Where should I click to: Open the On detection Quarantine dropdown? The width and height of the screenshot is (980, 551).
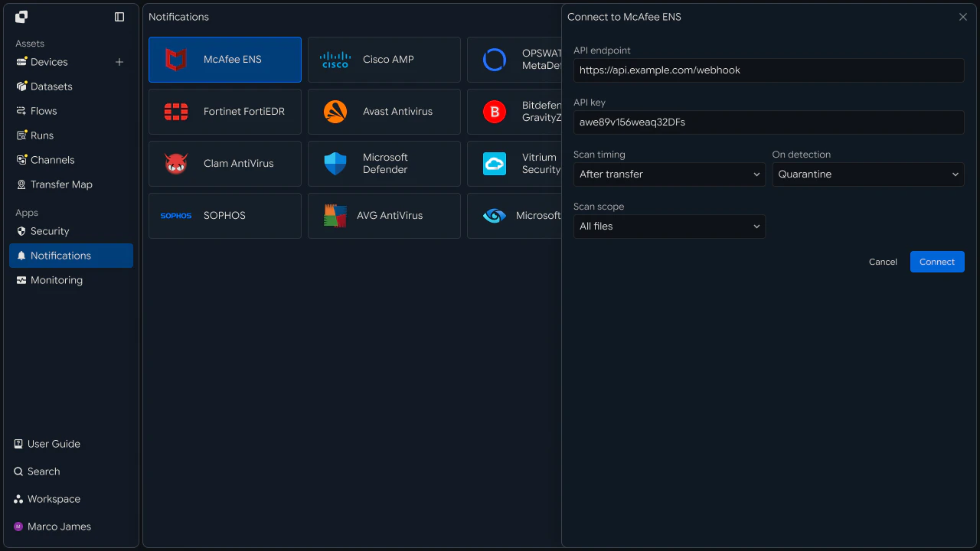pyautogui.click(x=868, y=174)
